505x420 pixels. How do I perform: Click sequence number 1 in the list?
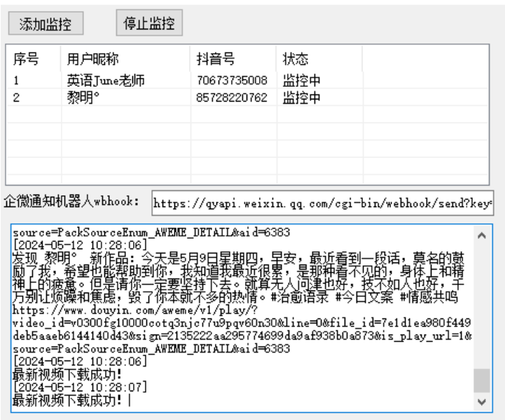point(16,81)
